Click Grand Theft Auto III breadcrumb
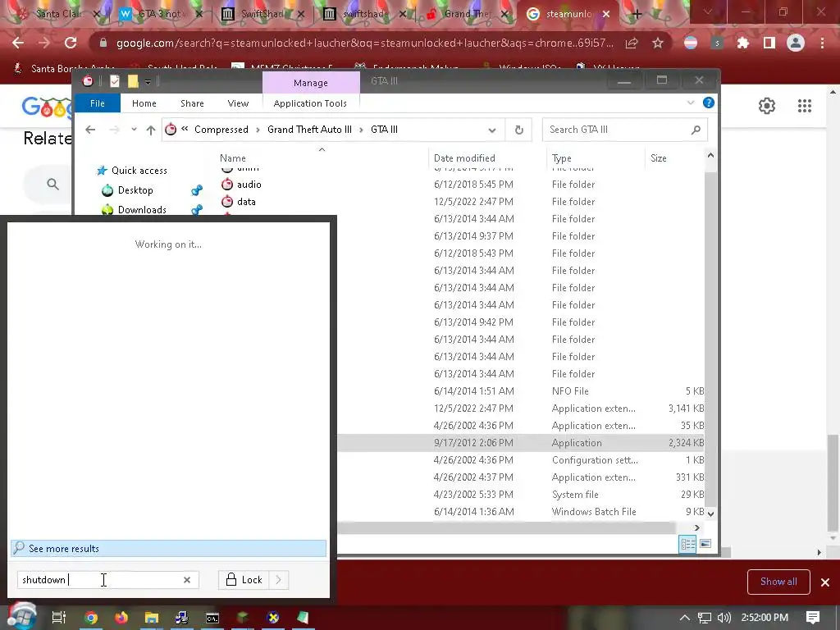The image size is (840, 630). (309, 130)
